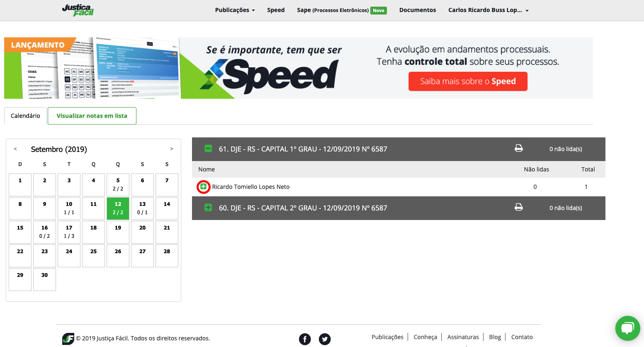Open footer Conheça link
This screenshot has width=644, height=347.
pos(425,337)
